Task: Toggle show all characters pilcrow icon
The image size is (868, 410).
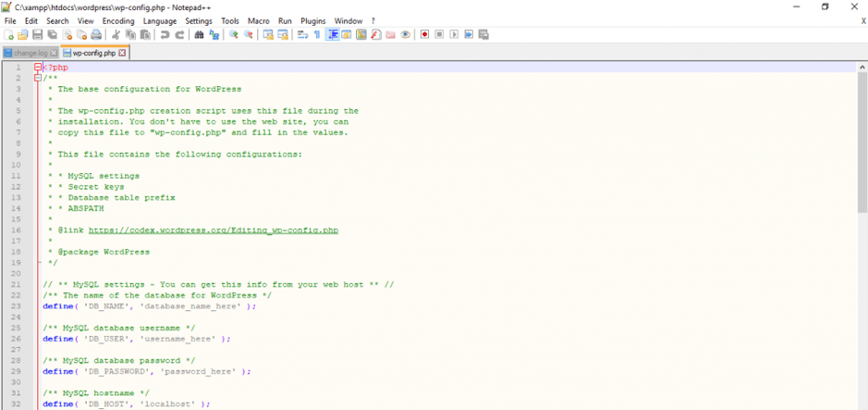Action: (x=317, y=34)
